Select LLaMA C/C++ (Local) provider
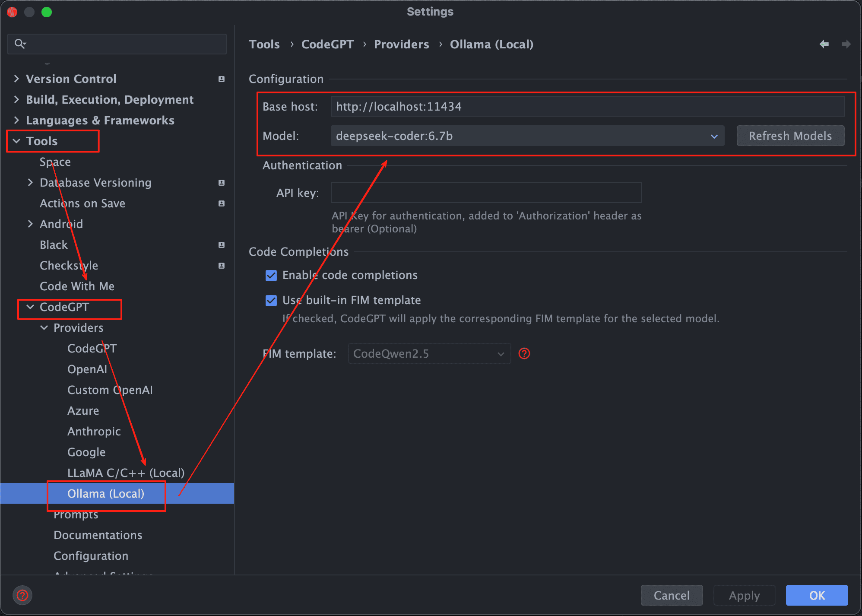862x616 pixels. pos(126,473)
